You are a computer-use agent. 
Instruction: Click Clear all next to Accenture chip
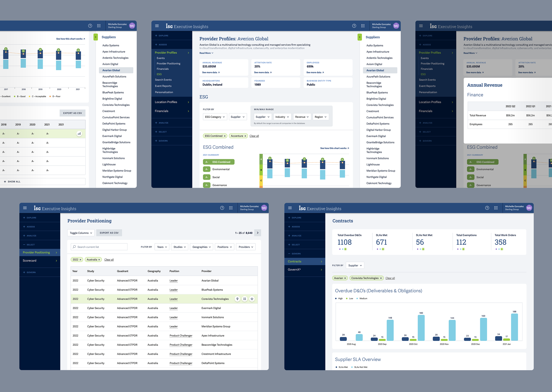(x=254, y=136)
